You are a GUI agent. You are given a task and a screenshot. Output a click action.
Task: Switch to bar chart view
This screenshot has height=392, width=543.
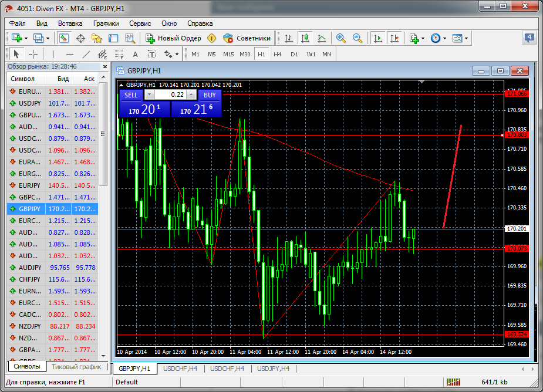pos(288,38)
